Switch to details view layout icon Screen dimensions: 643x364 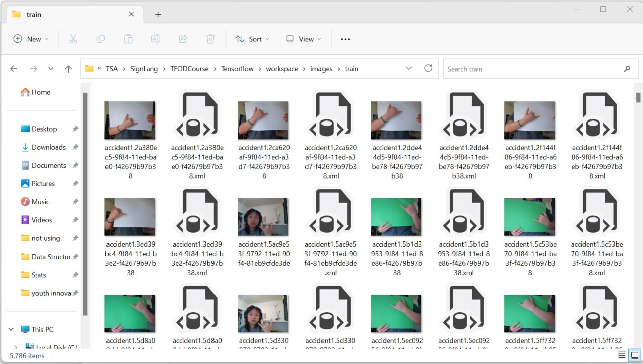pos(622,355)
